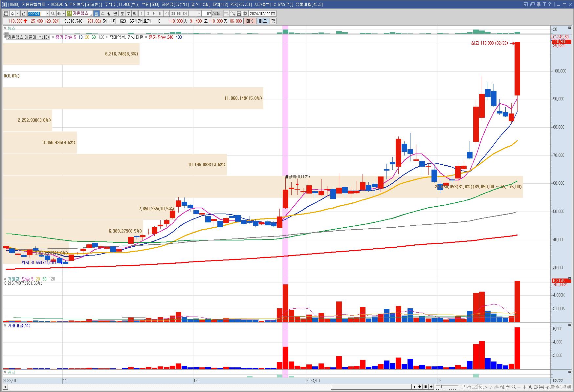Click the candle count field showing 87

pos(207,13)
